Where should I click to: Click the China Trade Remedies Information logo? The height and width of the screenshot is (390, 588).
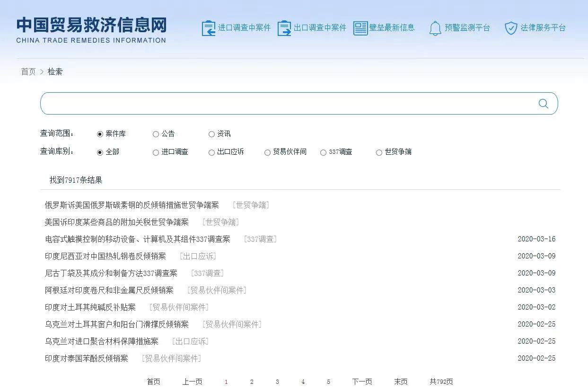point(91,30)
